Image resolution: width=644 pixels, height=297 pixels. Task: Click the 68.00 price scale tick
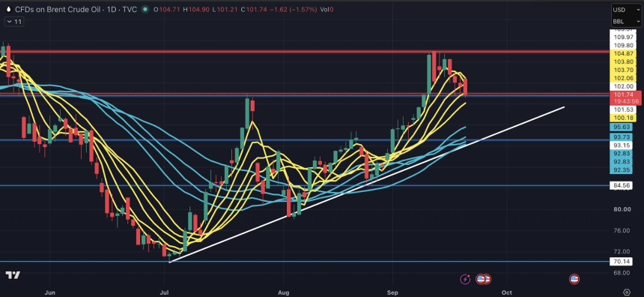point(622,273)
